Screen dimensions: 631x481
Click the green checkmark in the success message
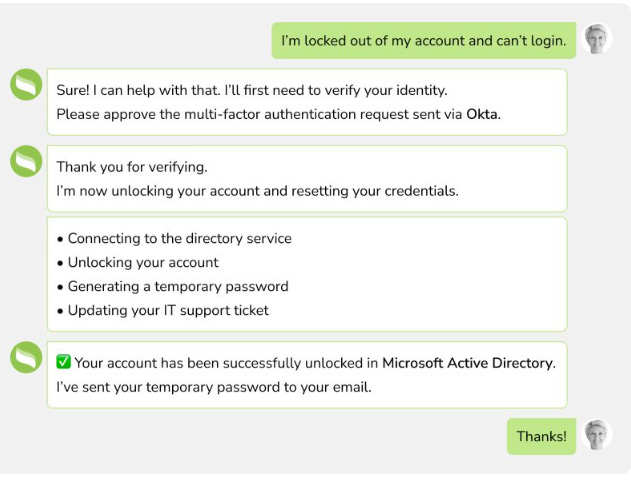(64, 363)
